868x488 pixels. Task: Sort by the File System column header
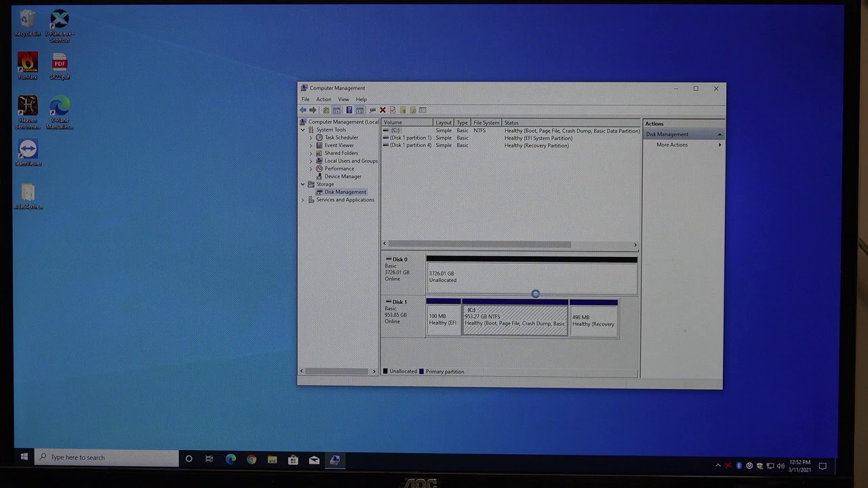click(486, 123)
